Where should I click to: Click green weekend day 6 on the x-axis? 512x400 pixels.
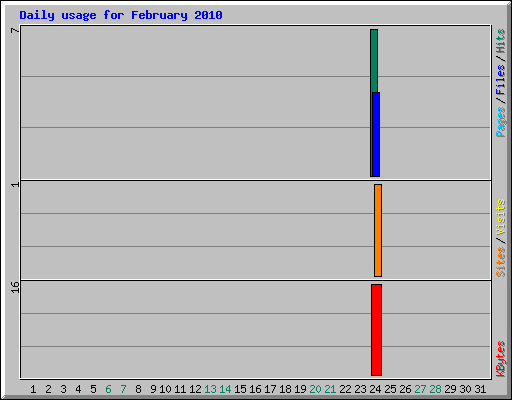tap(108, 389)
